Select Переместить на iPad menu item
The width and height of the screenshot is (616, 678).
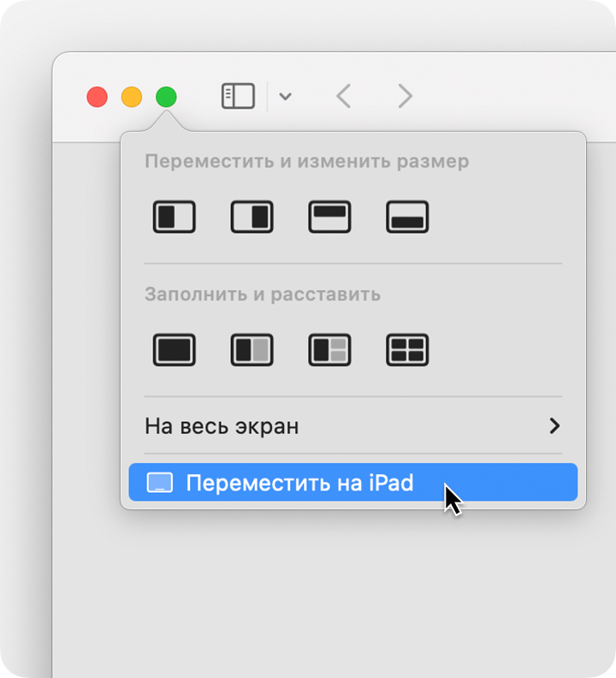pyautogui.click(x=353, y=482)
